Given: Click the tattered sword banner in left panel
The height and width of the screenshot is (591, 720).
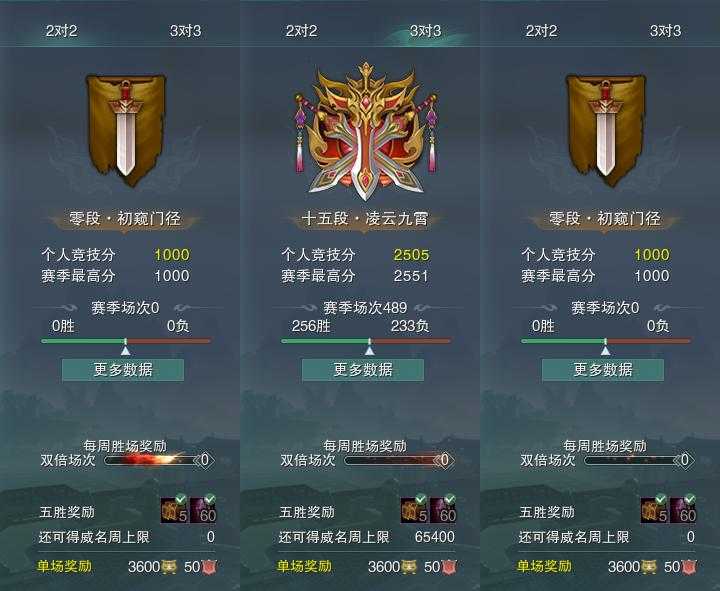Looking at the screenshot, I should 125,130.
